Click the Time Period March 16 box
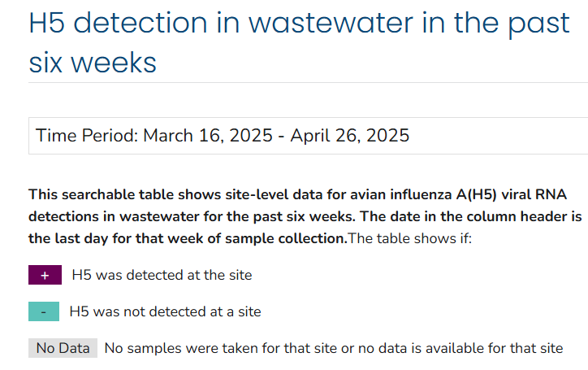The height and width of the screenshot is (370, 588). (x=309, y=136)
